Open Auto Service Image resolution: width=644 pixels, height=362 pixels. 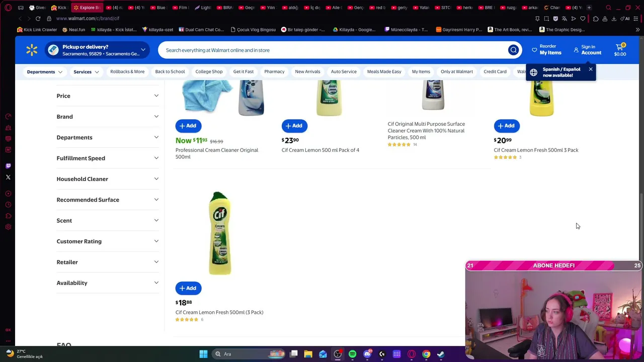point(344,71)
